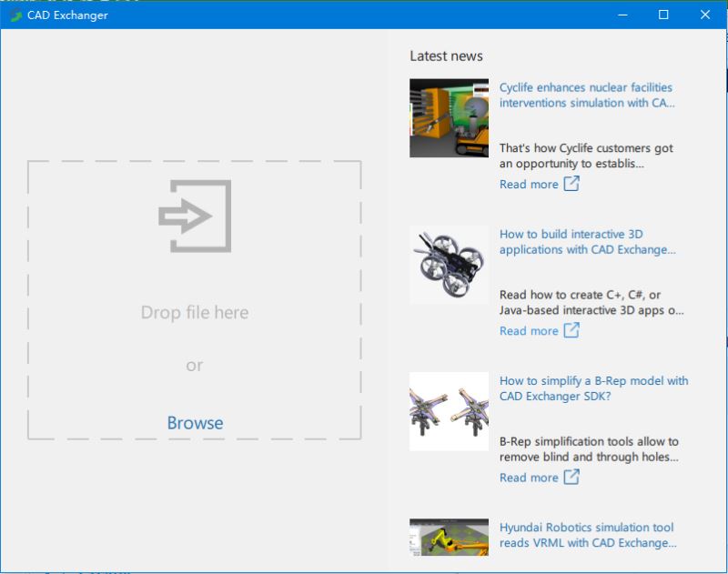The image size is (728, 574).
Task: Click Read more under the B-Rep article
Action: coord(529,478)
